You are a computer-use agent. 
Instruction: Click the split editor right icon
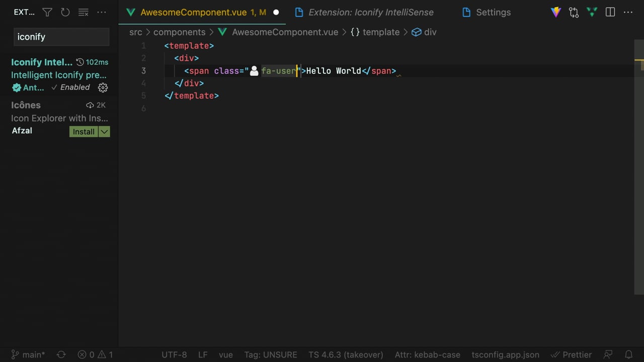coord(610,13)
